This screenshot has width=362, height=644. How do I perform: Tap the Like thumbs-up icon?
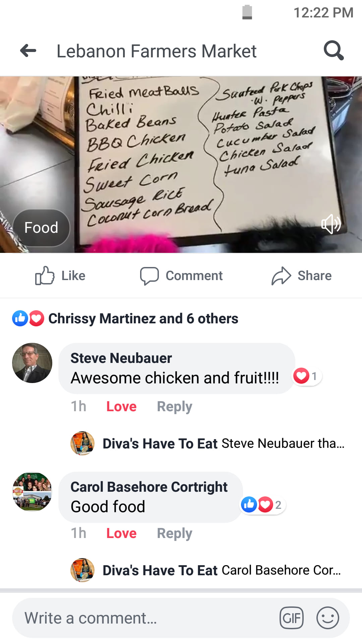(x=45, y=276)
